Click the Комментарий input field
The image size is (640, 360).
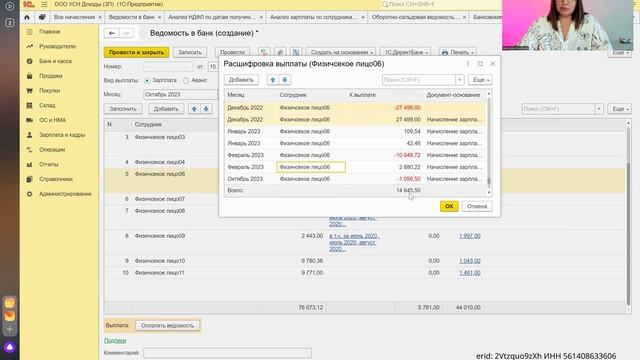tap(227, 353)
